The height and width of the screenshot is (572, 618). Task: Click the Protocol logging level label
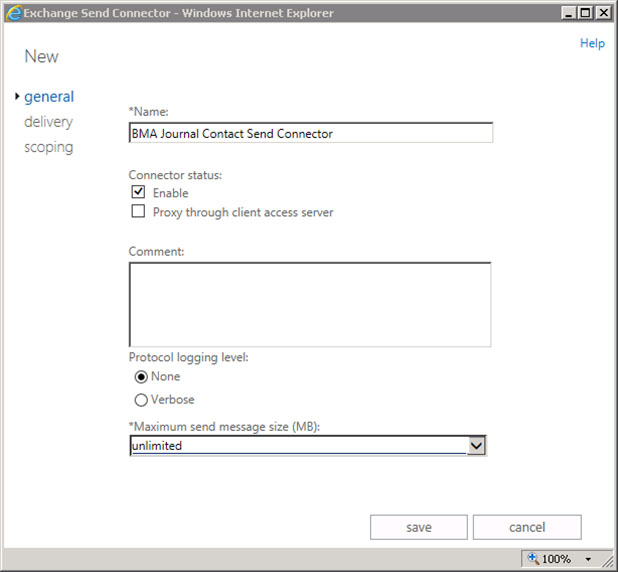pos(188,357)
